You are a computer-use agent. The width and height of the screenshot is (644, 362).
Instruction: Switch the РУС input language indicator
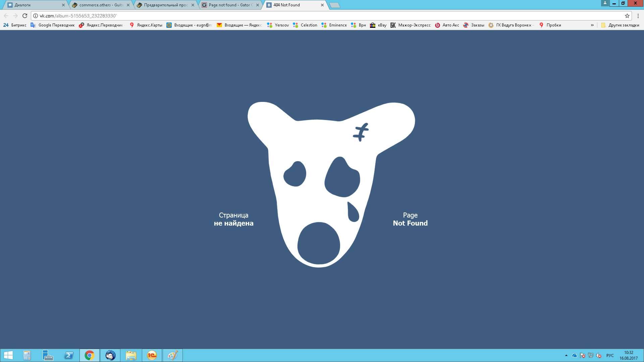click(x=610, y=356)
